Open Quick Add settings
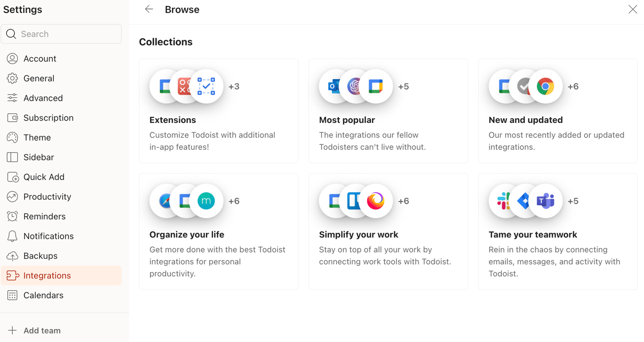Screen dimensions: 644x342 click(44, 177)
